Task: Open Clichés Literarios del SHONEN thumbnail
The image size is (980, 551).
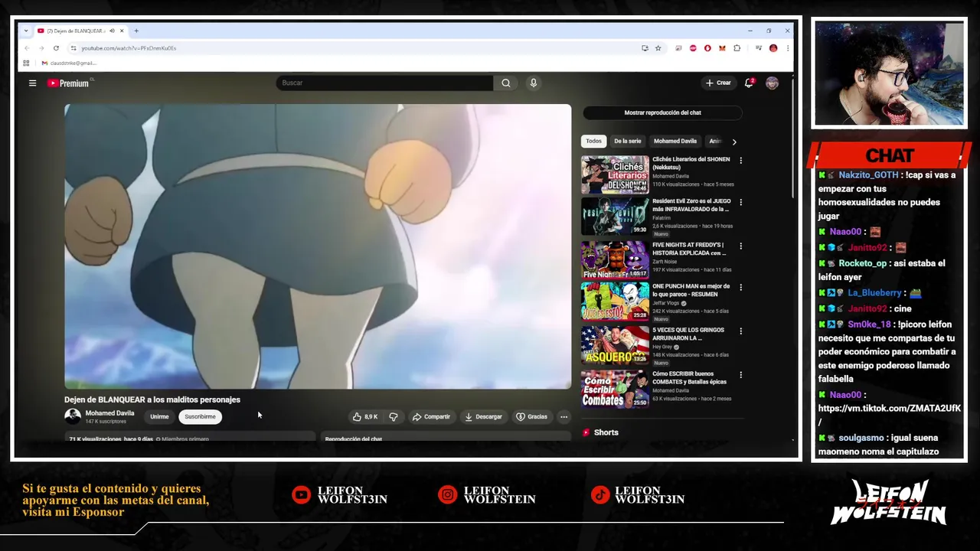Action: [x=615, y=175]
